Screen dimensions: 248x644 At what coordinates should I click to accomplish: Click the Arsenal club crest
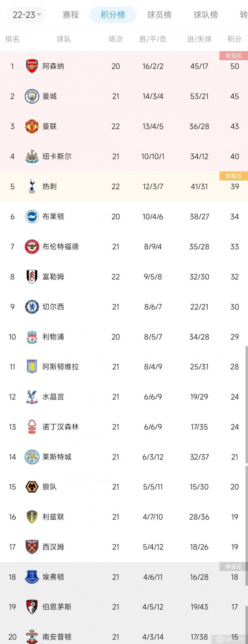pyautogui.click(x=32, y=66)
